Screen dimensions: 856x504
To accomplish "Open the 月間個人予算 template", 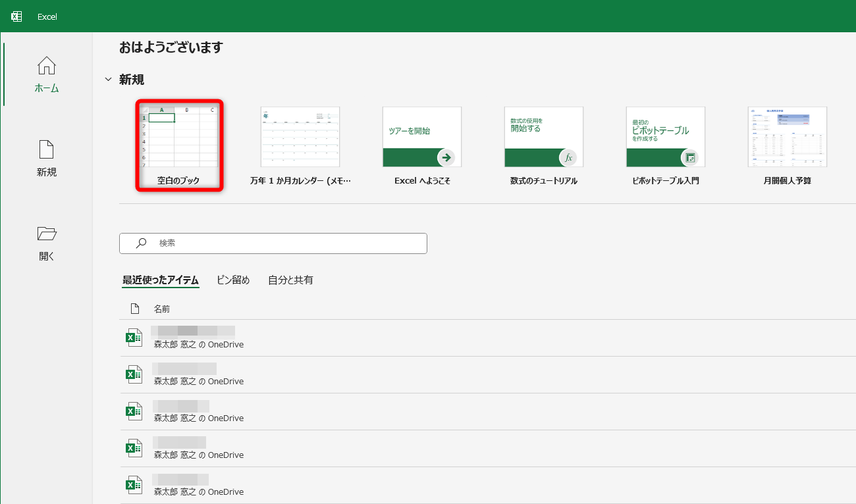I will coord(788,137).
